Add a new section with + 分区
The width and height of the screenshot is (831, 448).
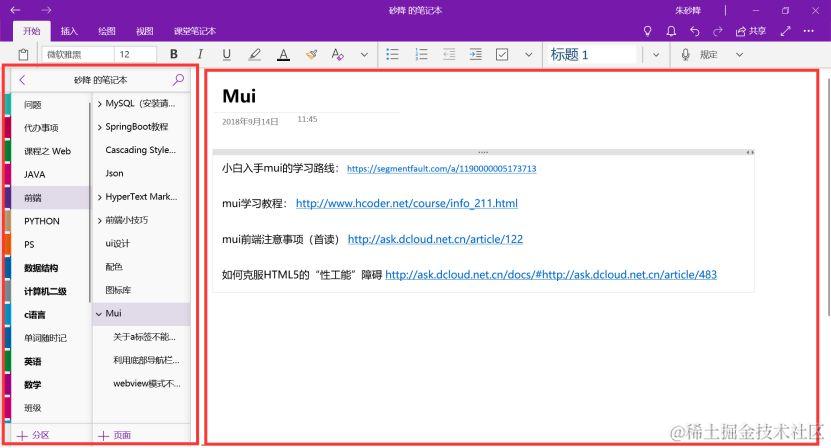click(x=33, y=435)
